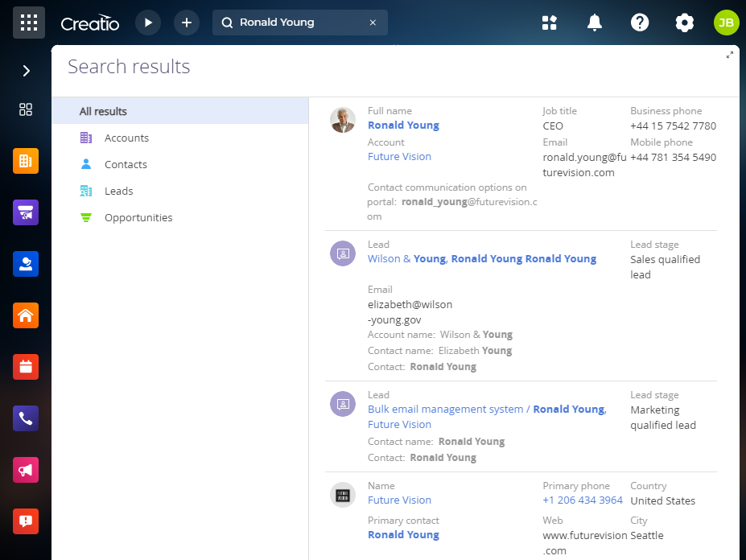Click the Sales qualified lead stage
This screenshot has width=746, height=560.
tap(665, 267)
